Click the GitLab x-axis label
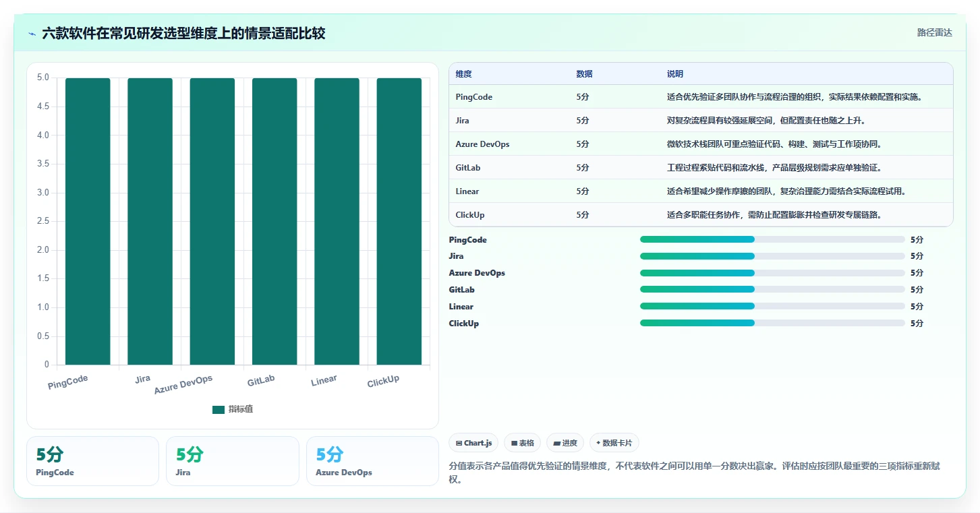Image resolution: width=980 pixels, height=513 pixels. click(x=261, y=381)
